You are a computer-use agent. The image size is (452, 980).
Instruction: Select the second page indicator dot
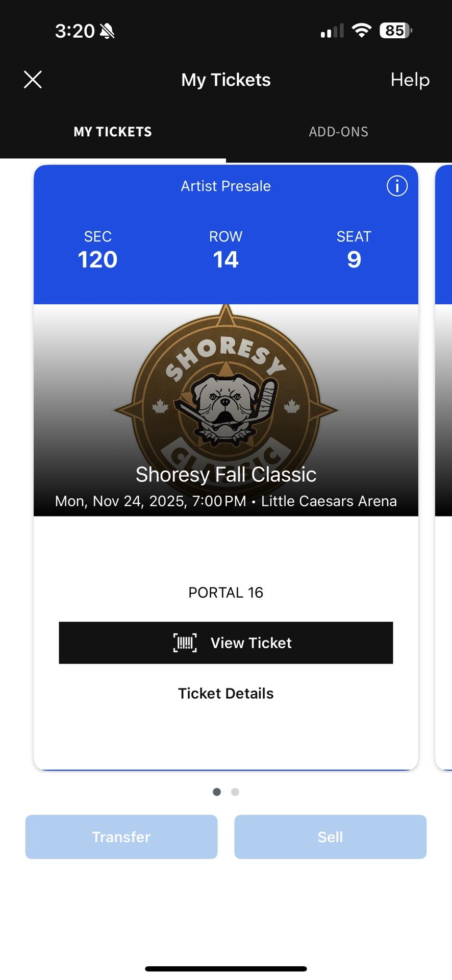[235, 792]
